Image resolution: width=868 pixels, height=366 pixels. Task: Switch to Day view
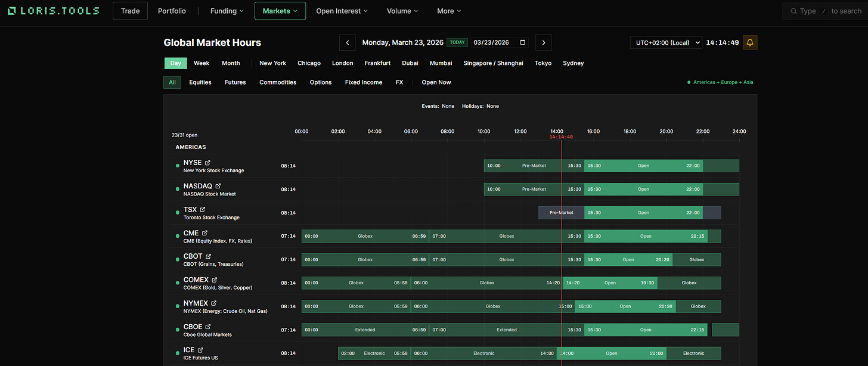175,63
